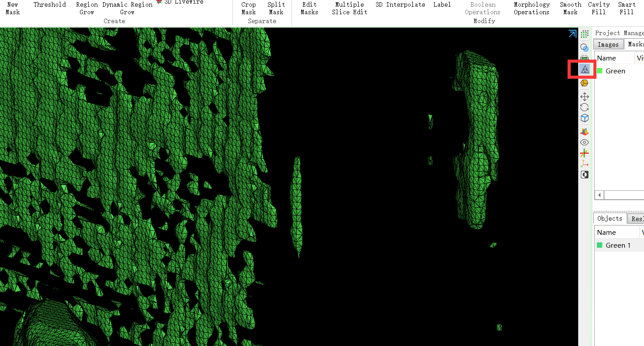Run 3D Interpolate
This screenshot has height=346, width=644.
(400, 4)
